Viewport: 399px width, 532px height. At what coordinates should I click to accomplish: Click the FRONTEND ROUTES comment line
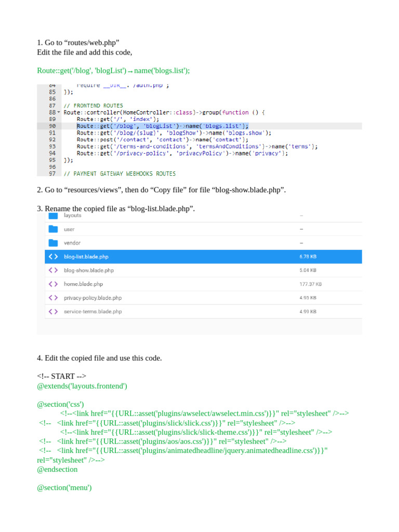click(94, 105)
